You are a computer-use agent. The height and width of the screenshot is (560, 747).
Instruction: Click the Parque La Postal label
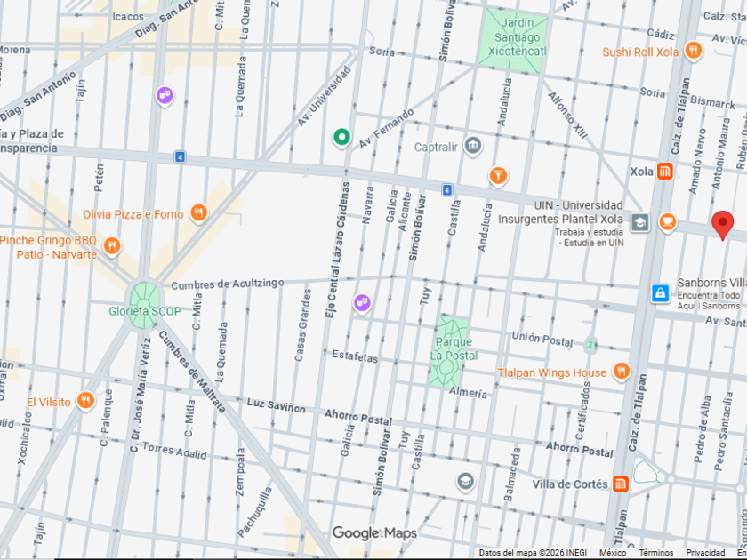coord(453,348)
